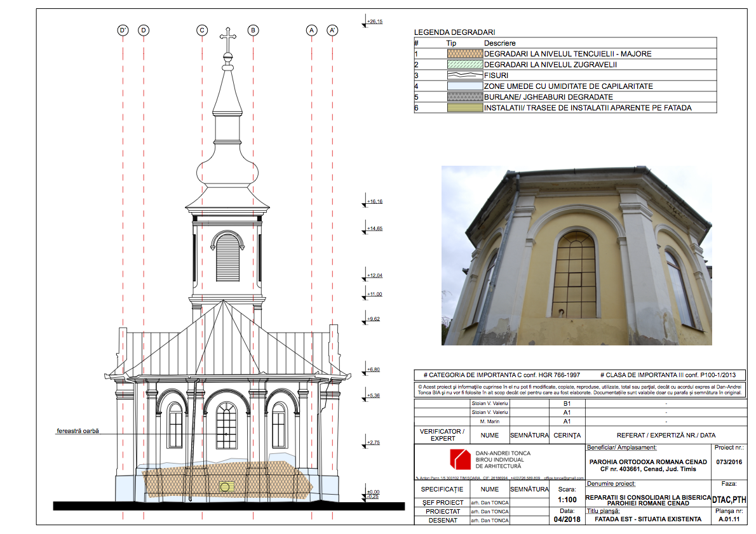Click the cross atop the church tower
Screen dimensions: 756x534
pos(226,41)
